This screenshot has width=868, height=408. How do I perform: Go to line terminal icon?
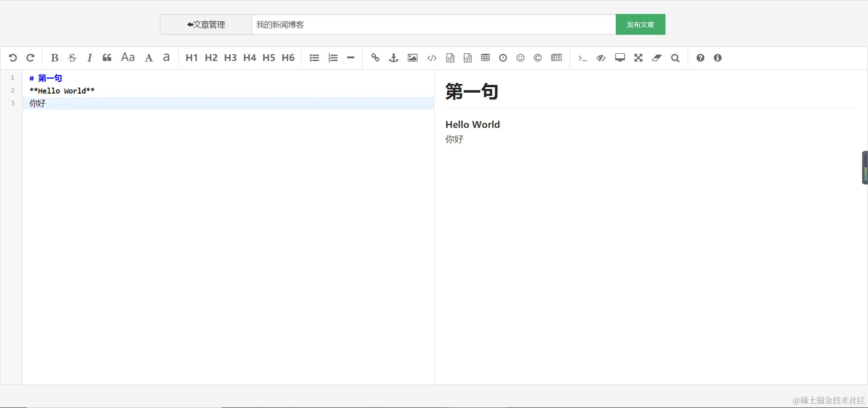click(583, 58)
